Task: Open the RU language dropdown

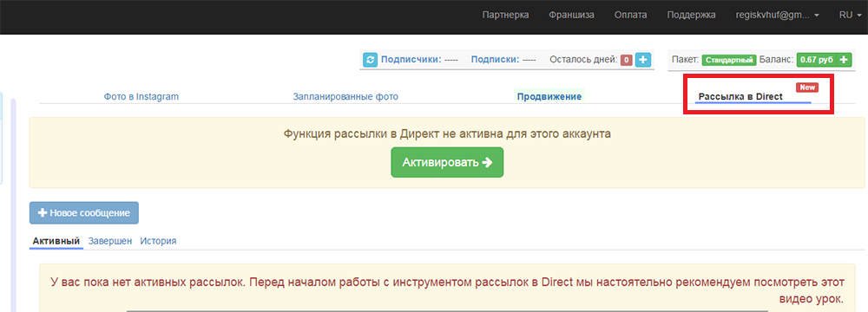Action: (851, 16)
